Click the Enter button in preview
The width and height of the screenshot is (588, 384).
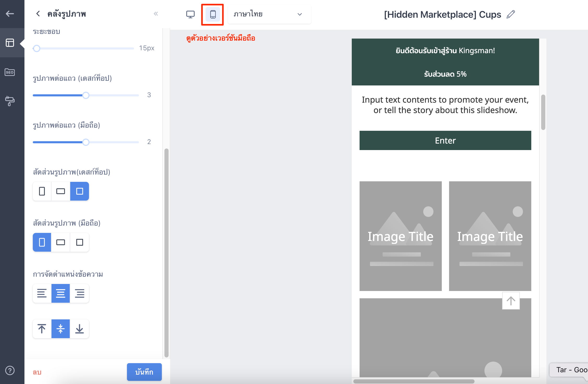click(x=445, y=140)
